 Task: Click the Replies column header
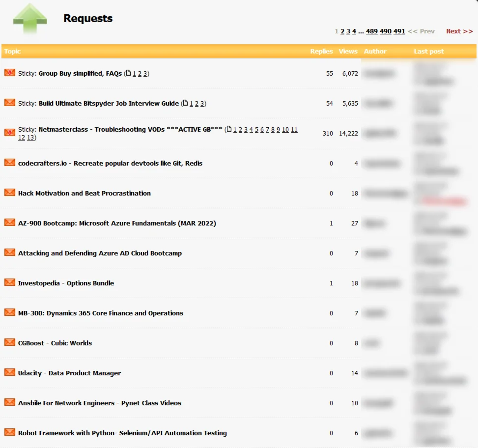tap(321, 51)
